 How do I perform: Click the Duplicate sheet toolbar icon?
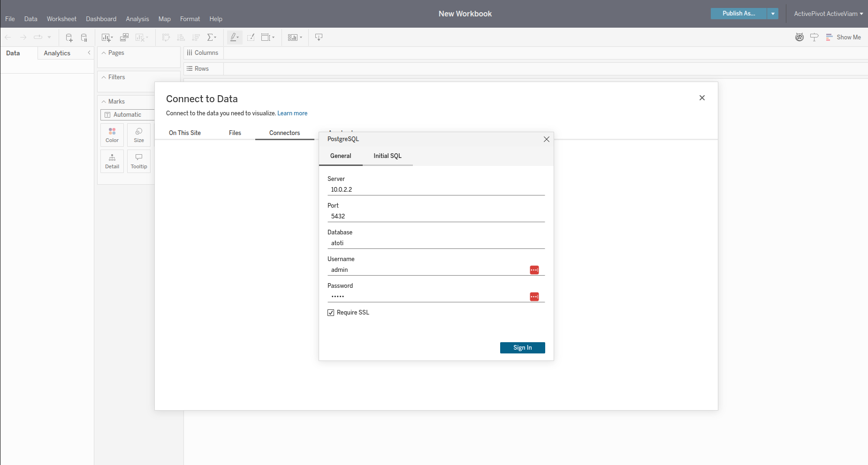click(x=124, y=37)
